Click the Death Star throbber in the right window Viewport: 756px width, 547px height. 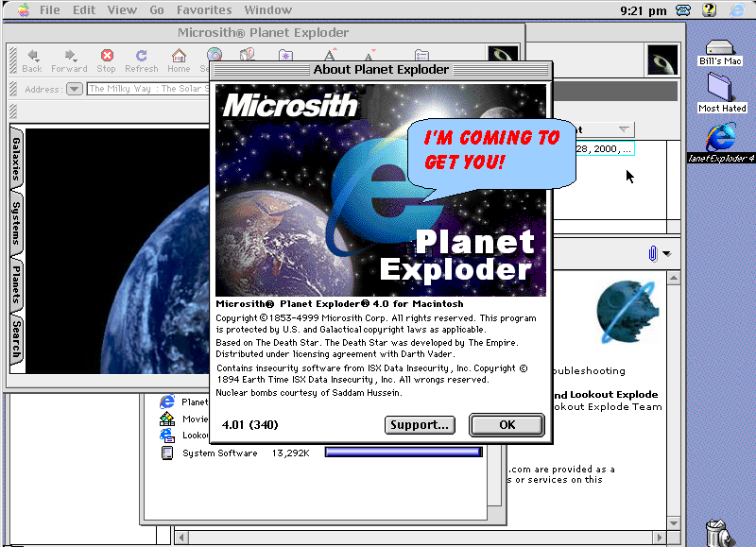point(662,60)
